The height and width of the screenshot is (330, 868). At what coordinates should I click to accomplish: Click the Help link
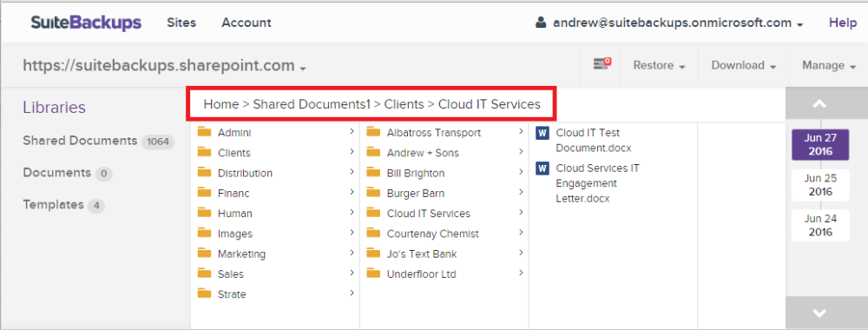[843, 23]
